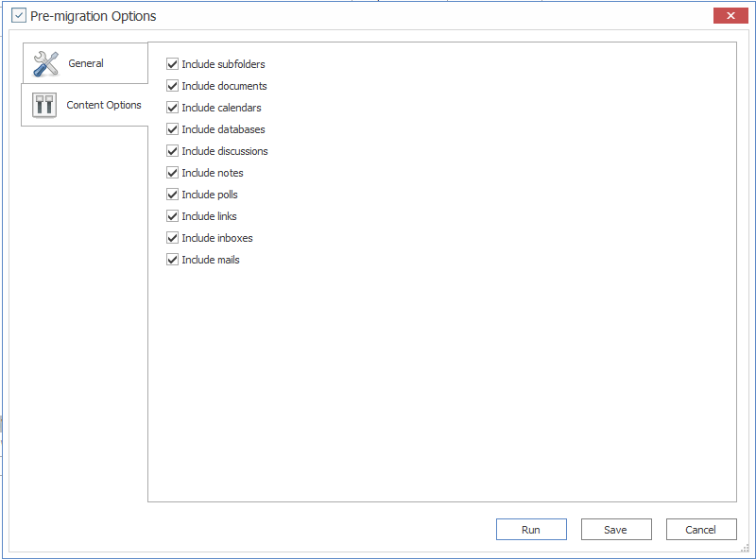Click the wrench icon on the General tab
The image size is (756, 560).
(45, 62)
